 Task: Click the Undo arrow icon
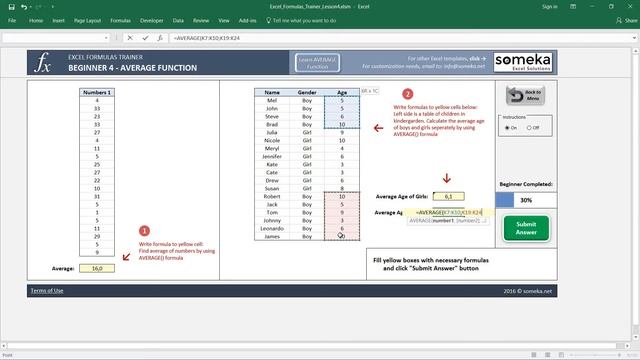click(x=24, y=7)
